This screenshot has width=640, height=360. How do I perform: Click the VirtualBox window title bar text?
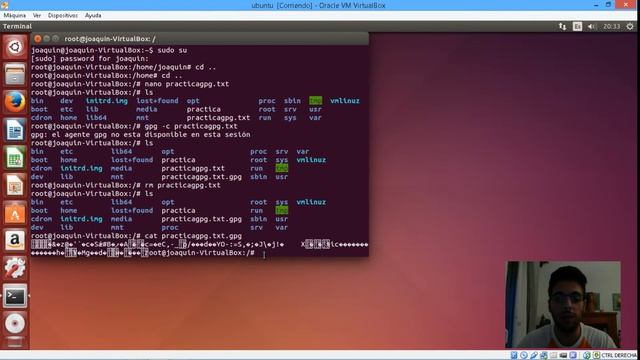point(318,5)
